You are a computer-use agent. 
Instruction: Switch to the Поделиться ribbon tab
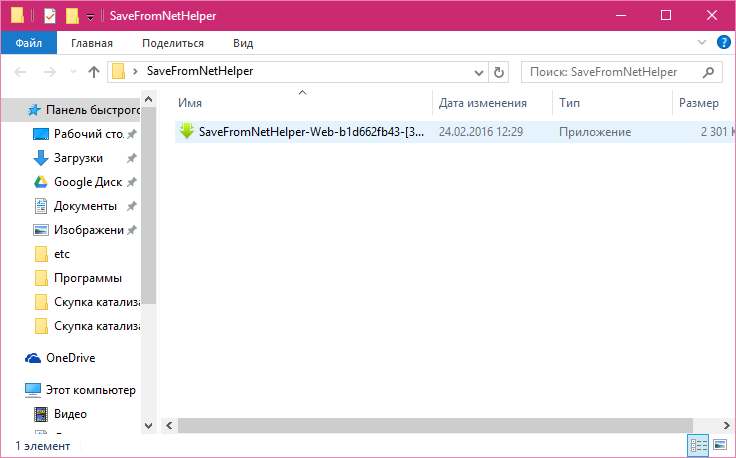tap(173, 43)
